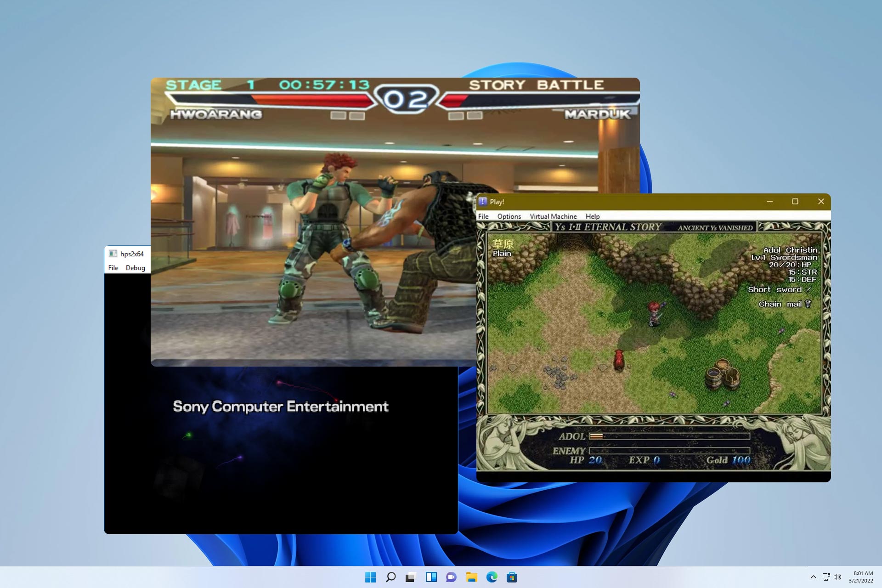Viewport: 882px width, 588px height.
Task: Open the Virtual Machine menu in Play!
Action: click(x=553, y=216)
